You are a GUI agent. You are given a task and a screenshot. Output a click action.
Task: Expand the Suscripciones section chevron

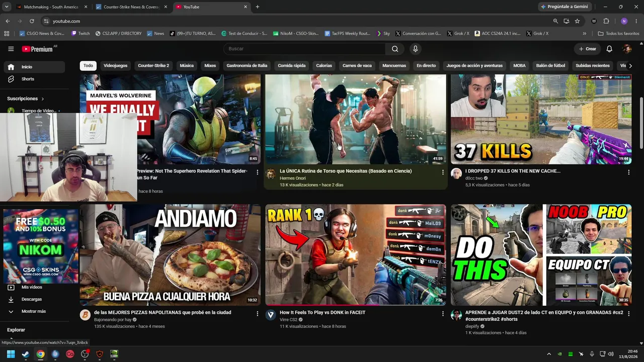point(43,99)
